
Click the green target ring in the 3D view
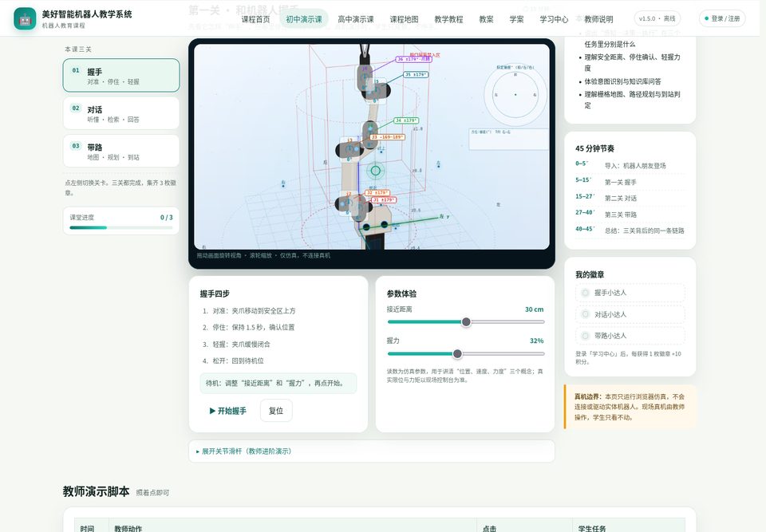tap(375, 171)
